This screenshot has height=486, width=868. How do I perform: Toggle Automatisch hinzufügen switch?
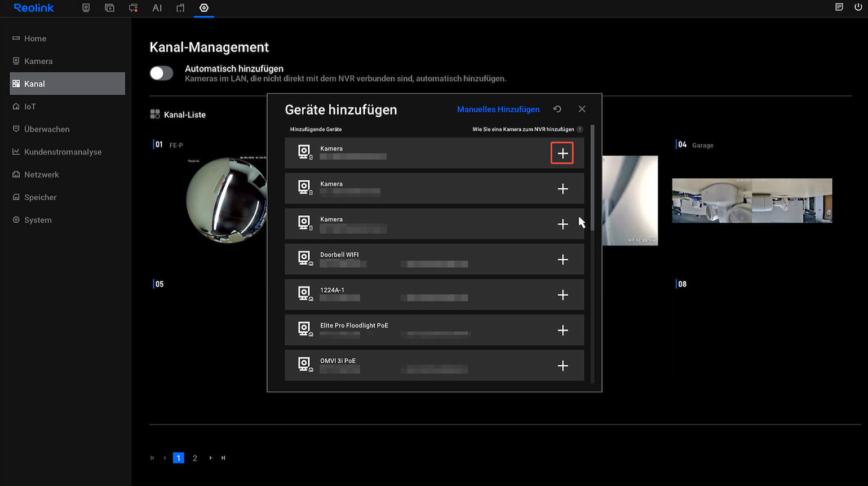pyautogui.click(x=161, y=73)
